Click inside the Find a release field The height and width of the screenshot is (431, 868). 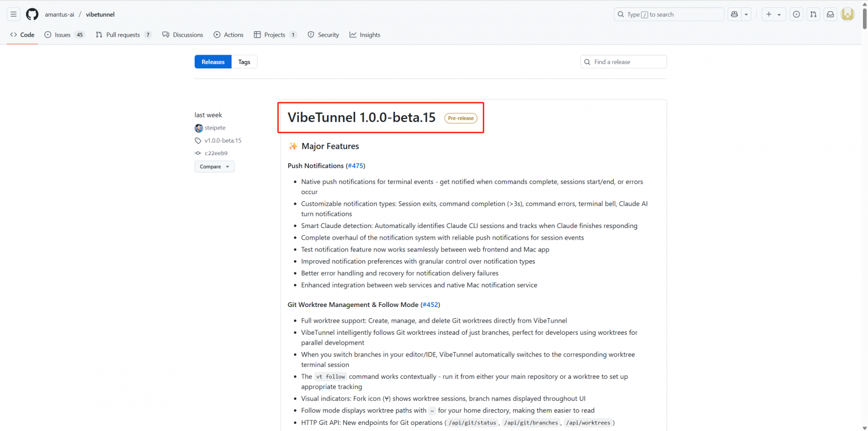623,62
